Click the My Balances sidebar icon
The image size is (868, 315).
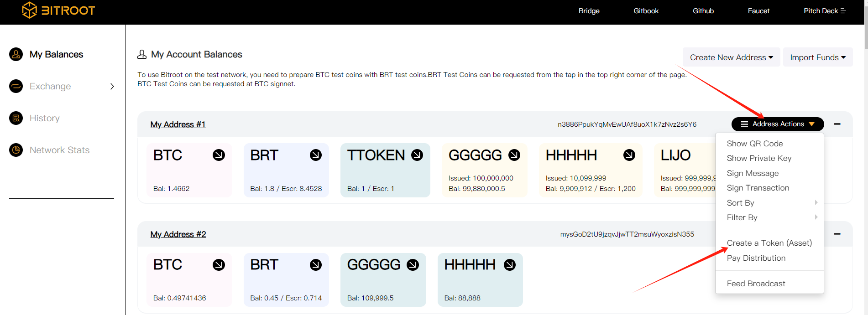point(16,54)
